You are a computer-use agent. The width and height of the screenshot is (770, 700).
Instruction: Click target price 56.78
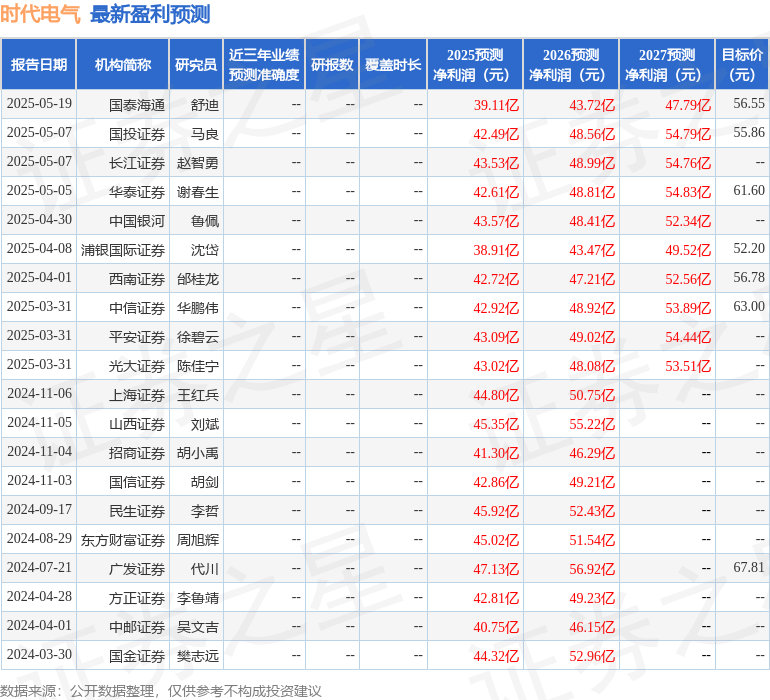click(749, 278)
